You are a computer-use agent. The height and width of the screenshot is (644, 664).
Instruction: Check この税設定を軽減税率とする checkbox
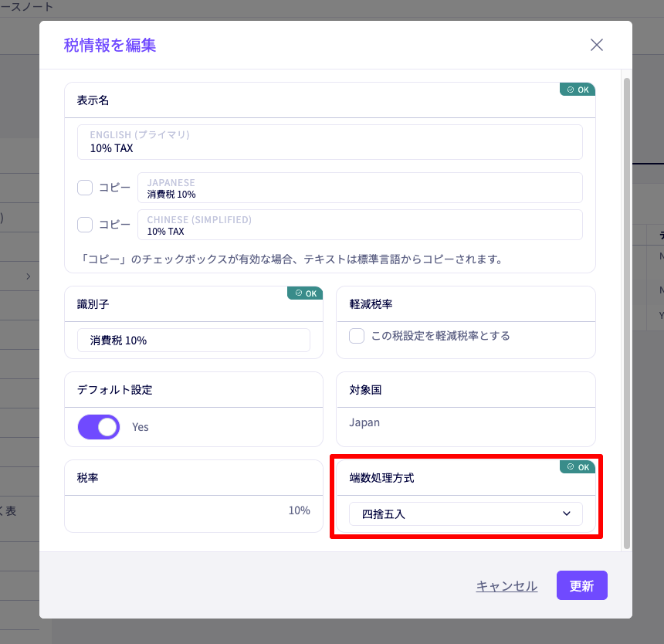(357, 336)
